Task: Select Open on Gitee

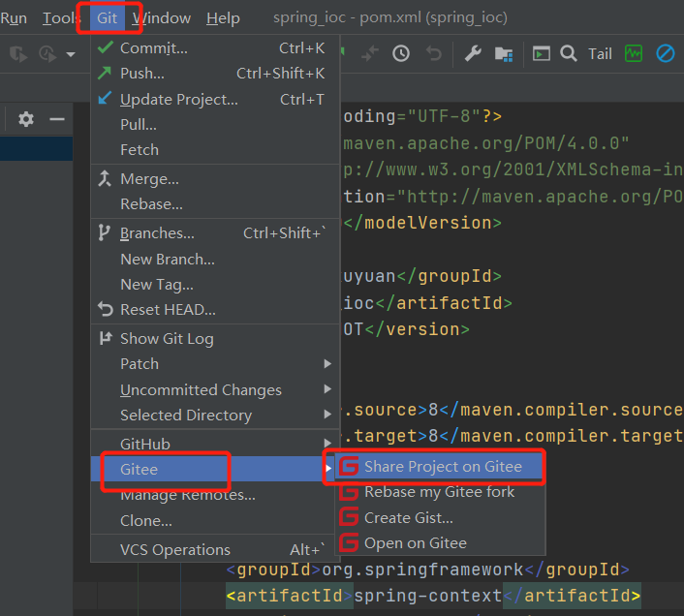Action: coord(440,543)
